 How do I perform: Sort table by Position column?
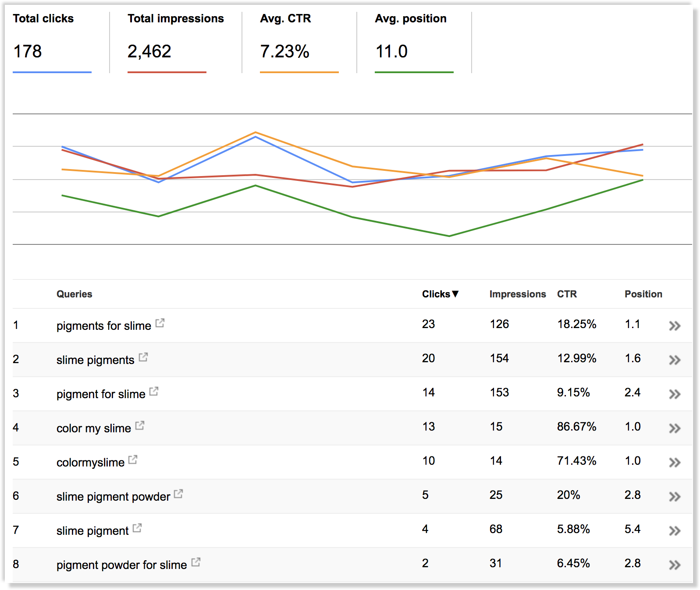point(643,294)
